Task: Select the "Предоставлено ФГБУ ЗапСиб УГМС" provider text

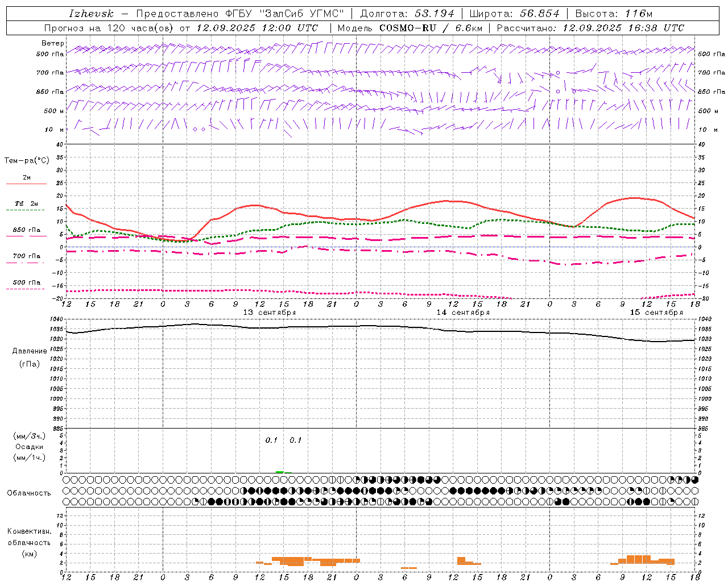Action: [240, 14]
